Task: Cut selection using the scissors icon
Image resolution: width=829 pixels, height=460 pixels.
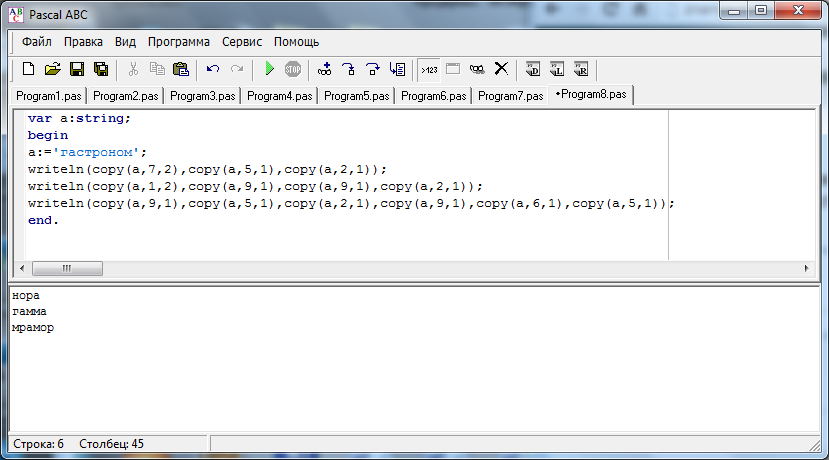Action: click(133, 69)
